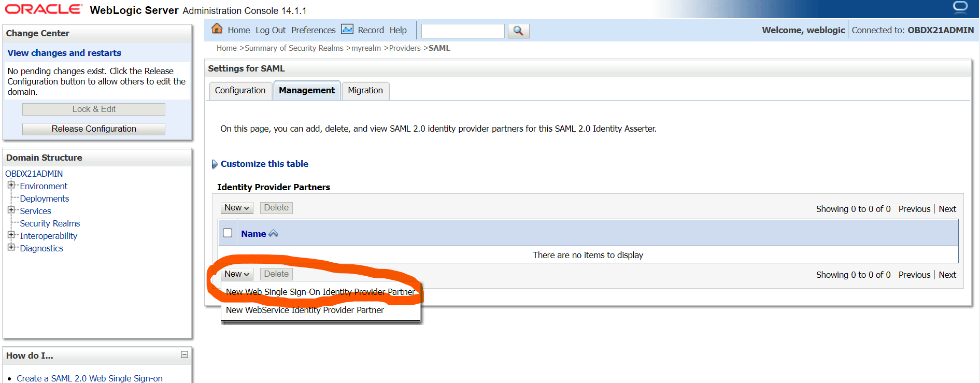This screenshot has height=383, width=980.
Task: Click the Home house icon in toolbar
Action: coord(217,29)
